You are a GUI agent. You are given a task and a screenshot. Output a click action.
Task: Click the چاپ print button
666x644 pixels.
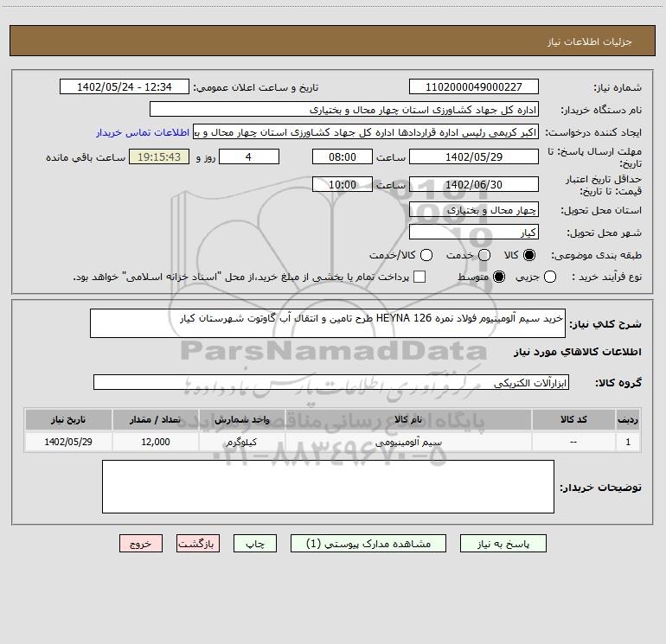[x=255, y=544]
